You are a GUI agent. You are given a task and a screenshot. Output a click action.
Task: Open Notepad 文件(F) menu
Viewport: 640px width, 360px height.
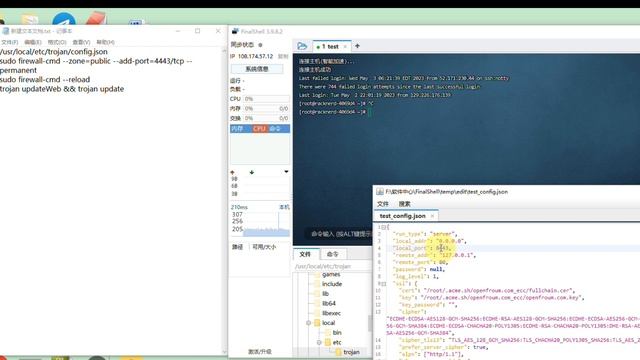tap(10, 42)
